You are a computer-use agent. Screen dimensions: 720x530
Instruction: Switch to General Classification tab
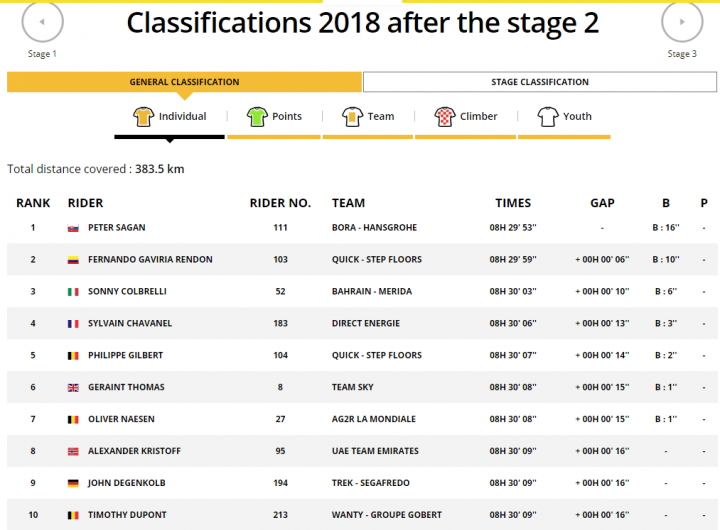[184, 82]
